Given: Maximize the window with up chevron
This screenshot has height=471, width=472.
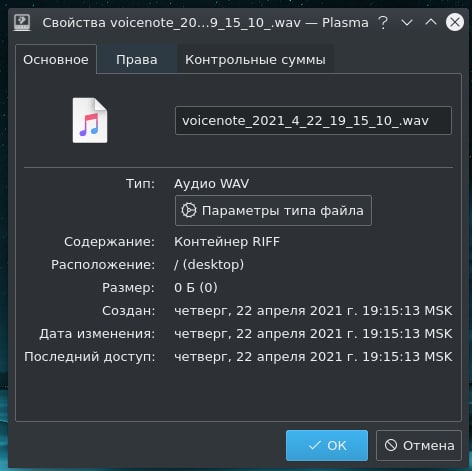Looking at the screenshot, I should pyautogui.click(x=431, y=23).
